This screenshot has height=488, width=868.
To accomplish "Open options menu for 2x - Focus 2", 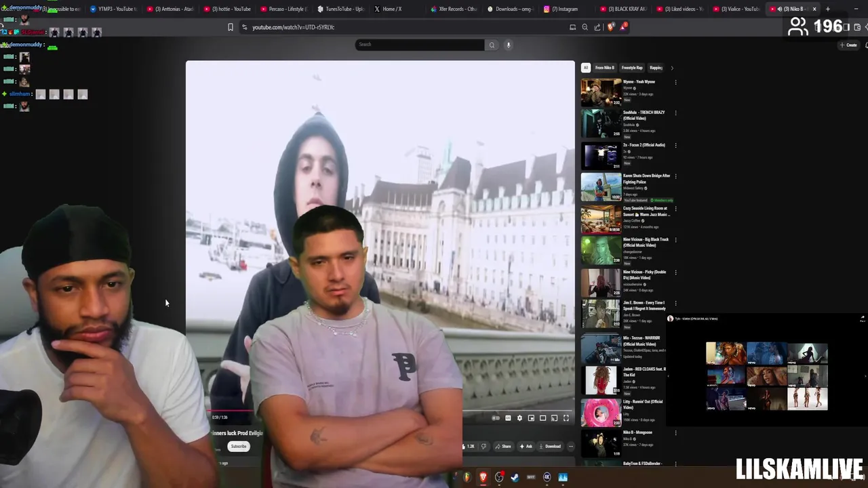I will (675, 146).
